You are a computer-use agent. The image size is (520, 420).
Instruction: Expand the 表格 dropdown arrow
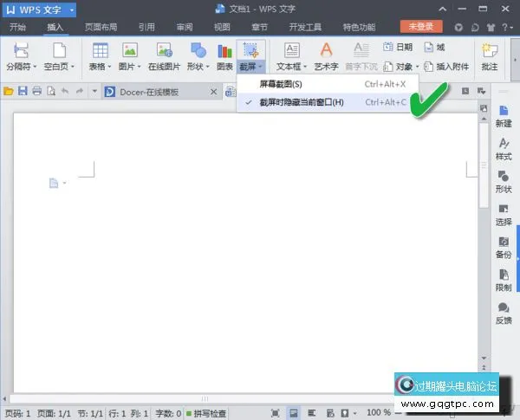(x=109, y=67)
